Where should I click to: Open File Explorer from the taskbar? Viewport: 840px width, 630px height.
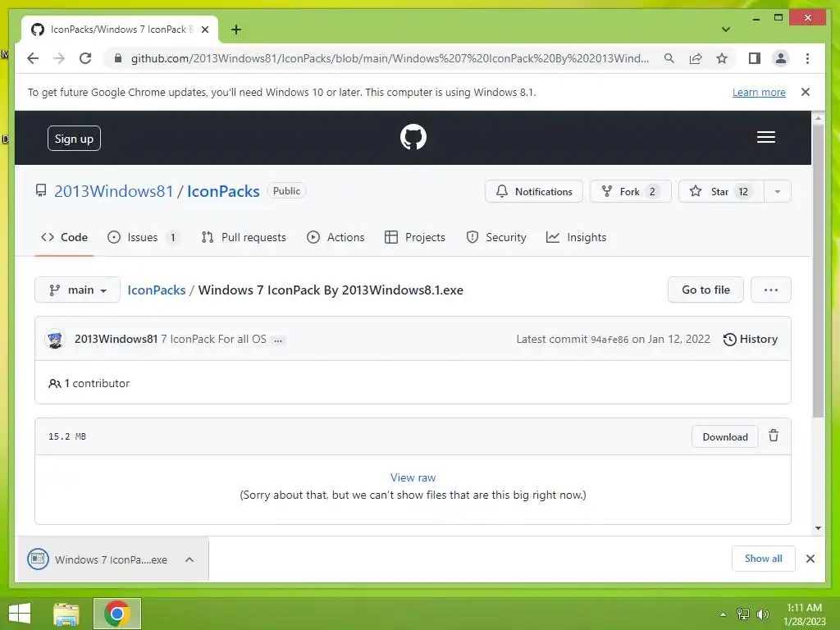point(66,614)
